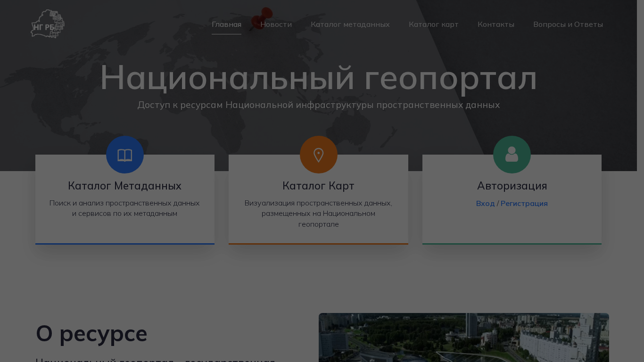Open Каталог метаданных in the navigation
The height and width of the screenshot is (362, 644).
350,25
